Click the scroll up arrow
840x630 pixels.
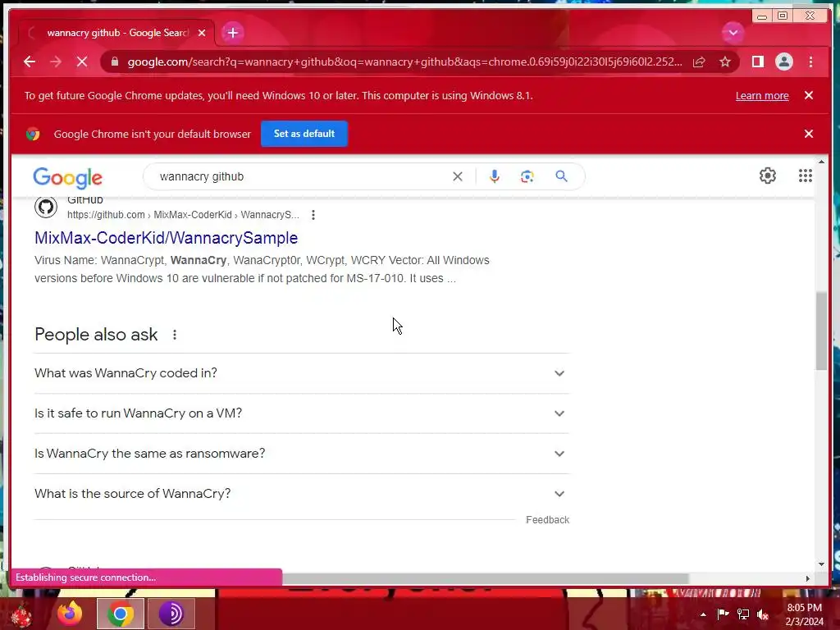click(821, 162)
